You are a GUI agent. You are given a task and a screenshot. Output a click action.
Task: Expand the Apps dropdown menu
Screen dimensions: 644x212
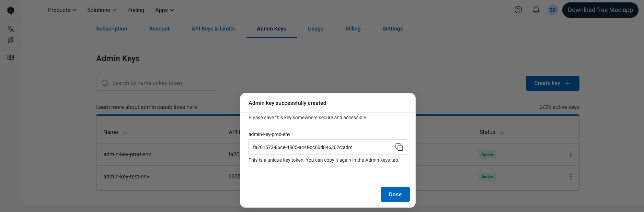pos(164,10)
